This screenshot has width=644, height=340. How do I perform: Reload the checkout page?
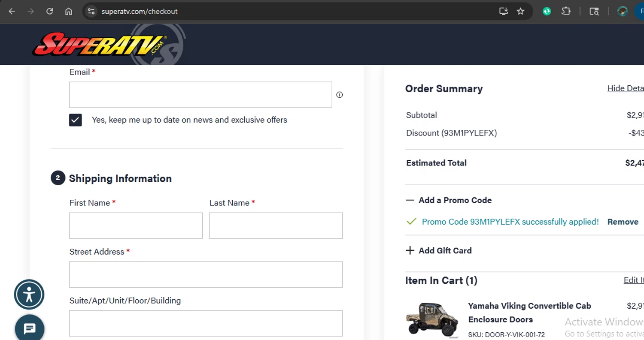coord(49,12)
